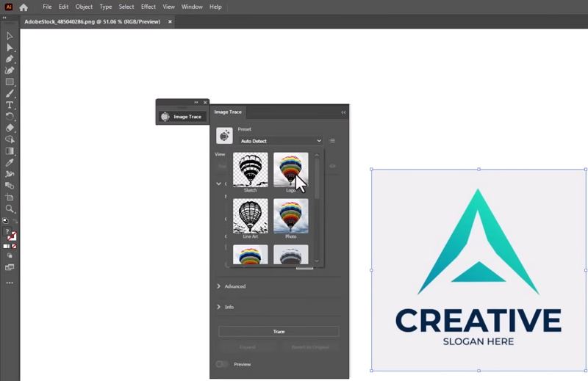Open the Window menu
The width and height of the screenshot is (588, 381).
click(192, 7)
